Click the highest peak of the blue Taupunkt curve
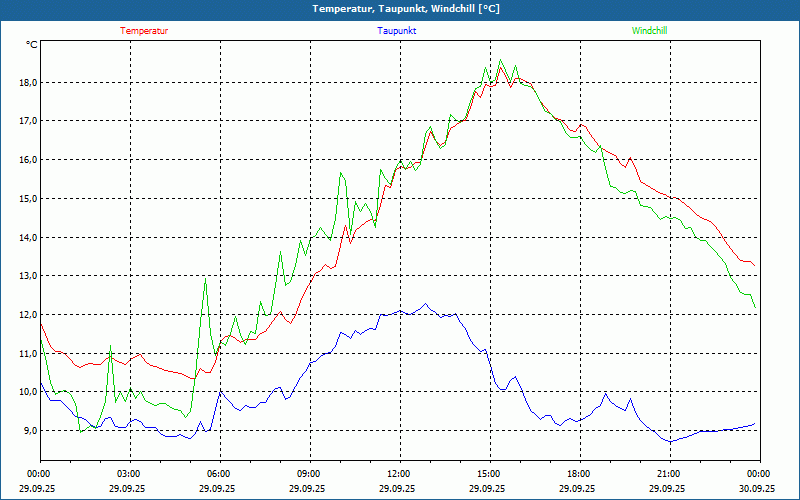 point(426,303)
